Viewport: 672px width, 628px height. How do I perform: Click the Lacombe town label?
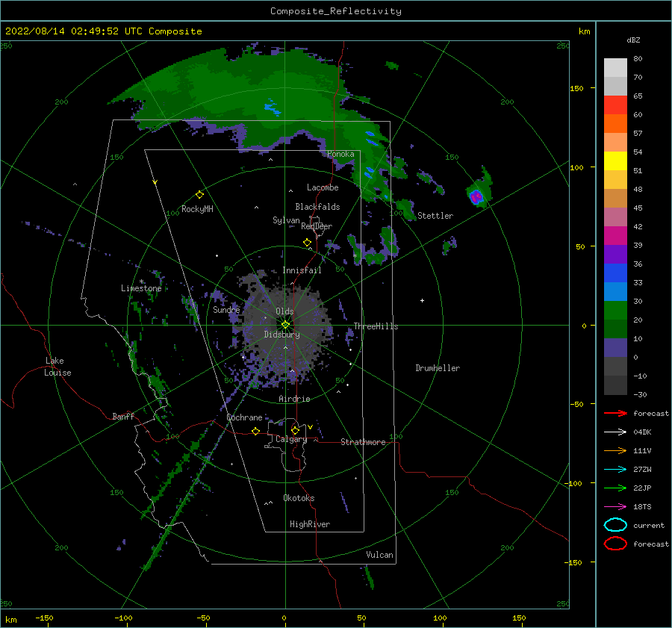click(x=323, y=187)
